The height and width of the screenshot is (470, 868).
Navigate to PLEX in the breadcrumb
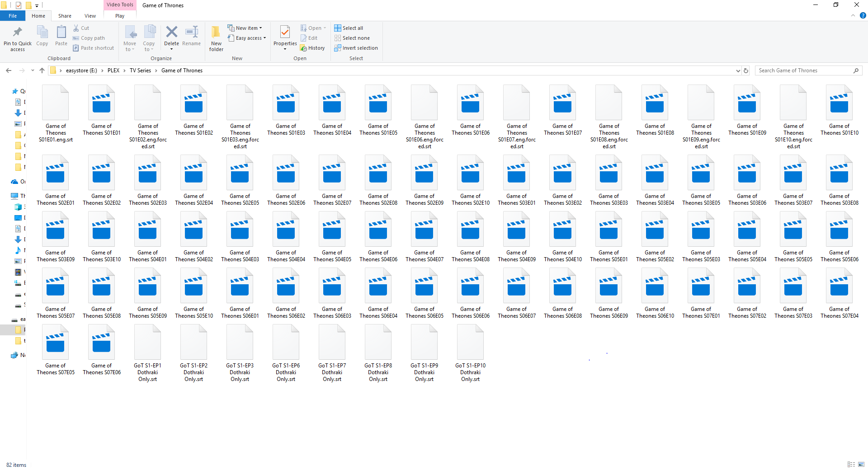[x=113, y=70]
